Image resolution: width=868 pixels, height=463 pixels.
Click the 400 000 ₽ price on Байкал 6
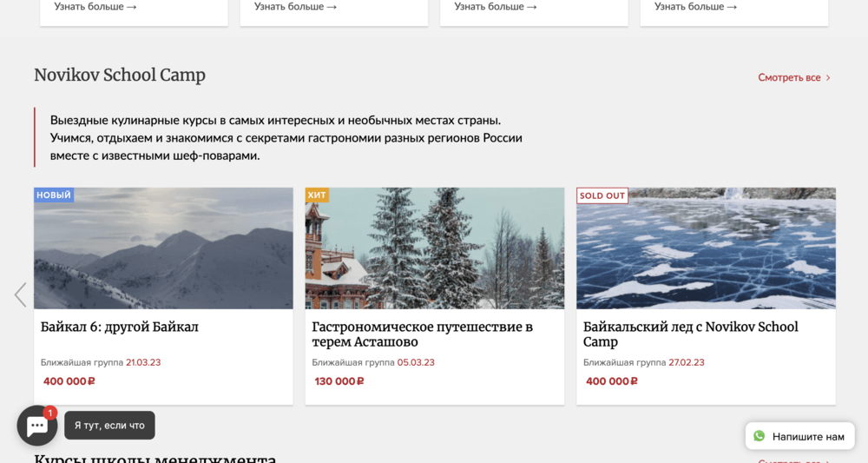tap(69, 381)
